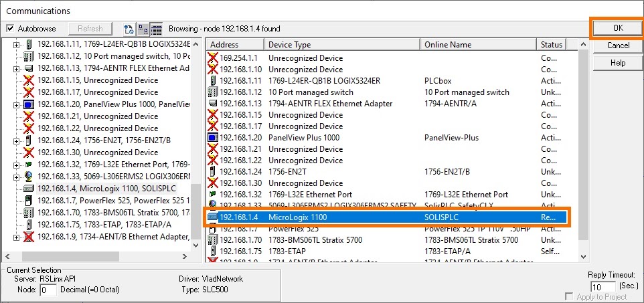Viewport: 644px width, 303px height.
Task: Select the 192.168.1.10 Unrecognized Device row
Action: click(387, 70)
